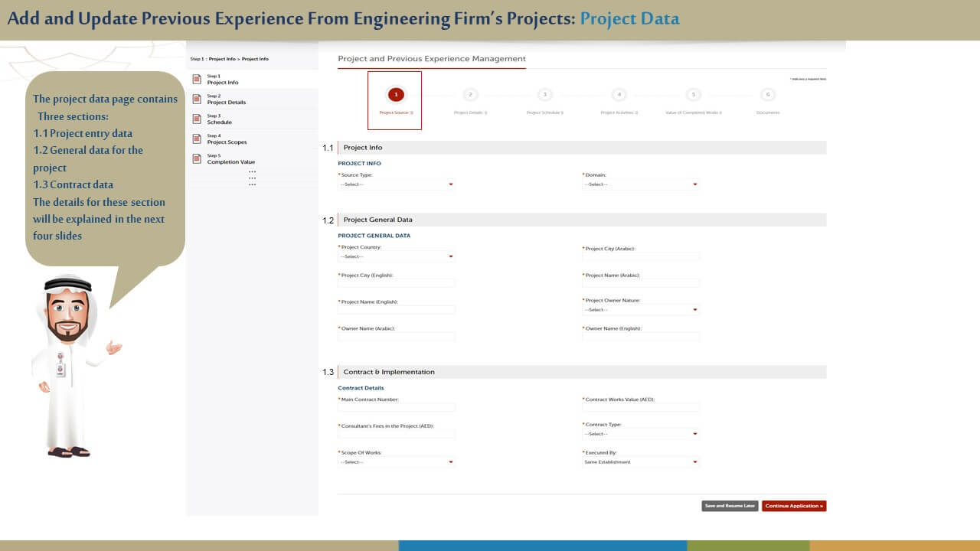Screen dimensions: 980x551
Task: Open Project Details in the left sidebar
Action: pos(227,103)
